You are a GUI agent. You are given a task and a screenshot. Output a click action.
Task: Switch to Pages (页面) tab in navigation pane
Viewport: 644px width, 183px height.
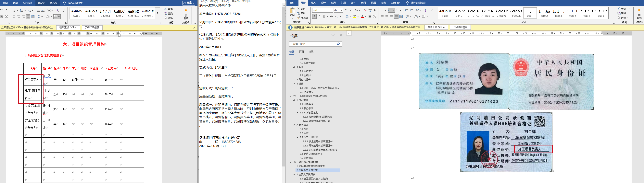[301, 52]
